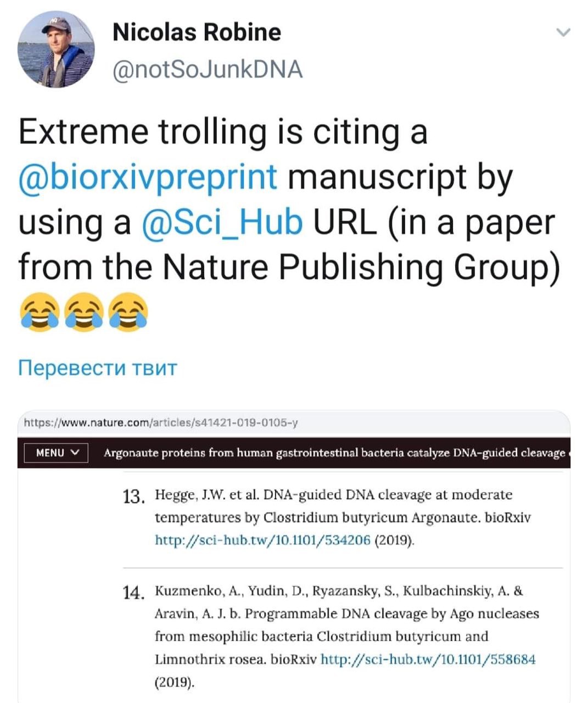This screenshot has width=588, height=703.
Task: Open the @Sci_Hub mention
Action: (222, 222)
